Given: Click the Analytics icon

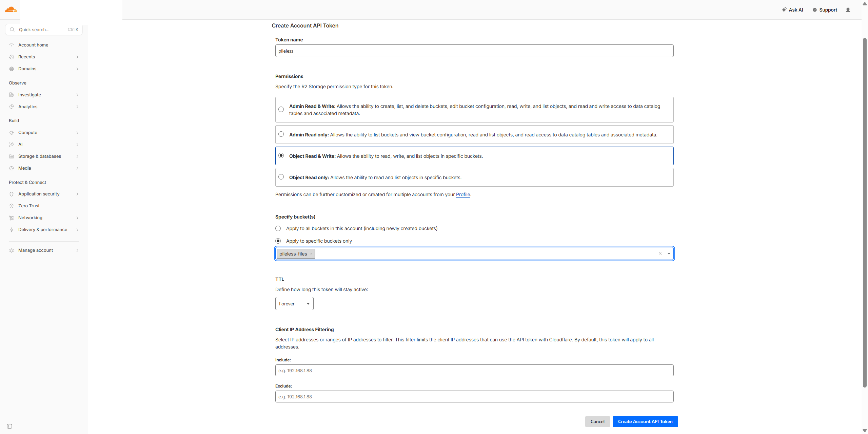Looking at the screenshot, I should click(12, 107).
